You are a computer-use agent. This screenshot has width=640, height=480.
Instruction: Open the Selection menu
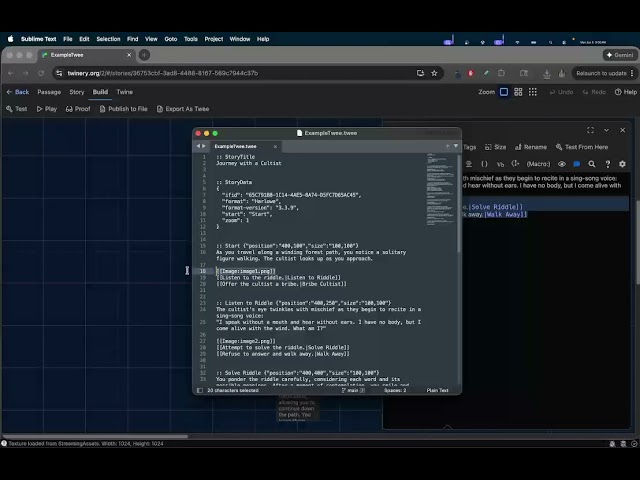[108, 39]
